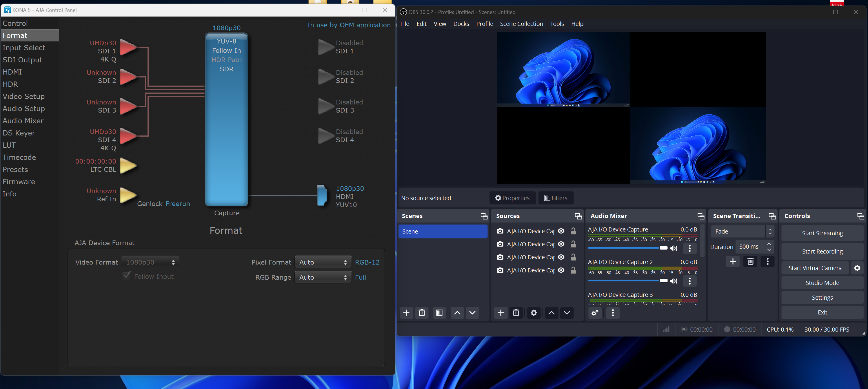Screen dimensions: 868x389
Task: Open Virtual Camera settings gear
Action: pos(857,268)
